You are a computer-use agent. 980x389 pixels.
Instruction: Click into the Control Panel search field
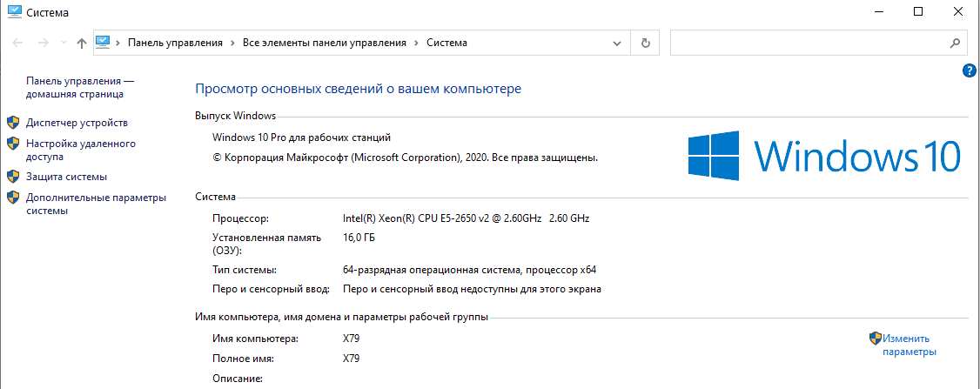pyautogui.click(x=805, y=43)
